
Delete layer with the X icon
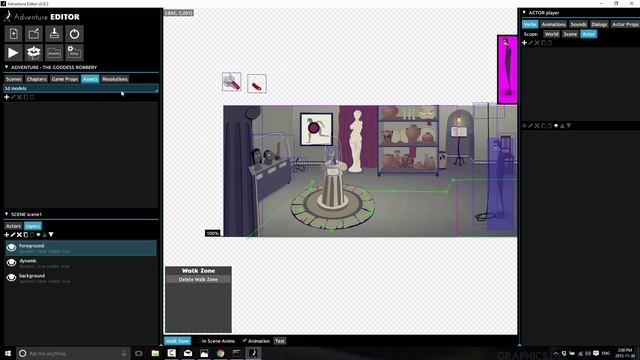19,235
